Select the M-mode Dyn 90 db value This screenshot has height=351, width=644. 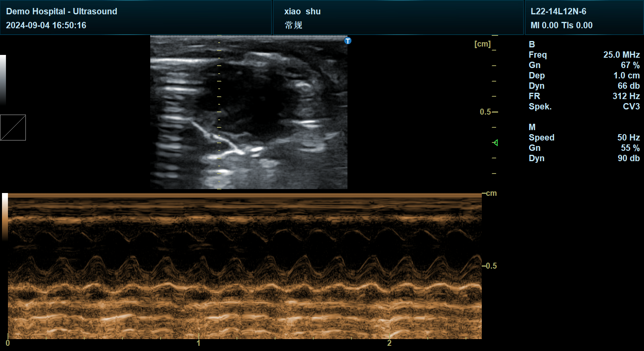click(628, 158)
